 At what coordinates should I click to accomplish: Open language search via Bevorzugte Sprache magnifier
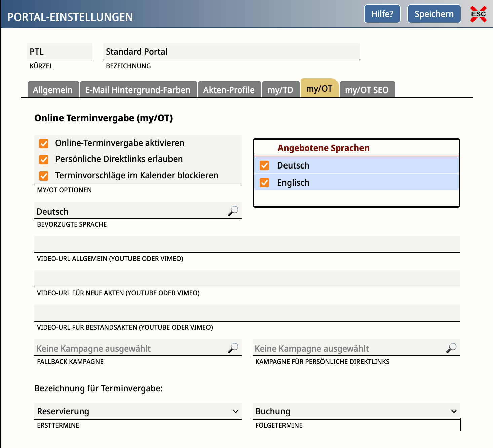pos(233,211)
